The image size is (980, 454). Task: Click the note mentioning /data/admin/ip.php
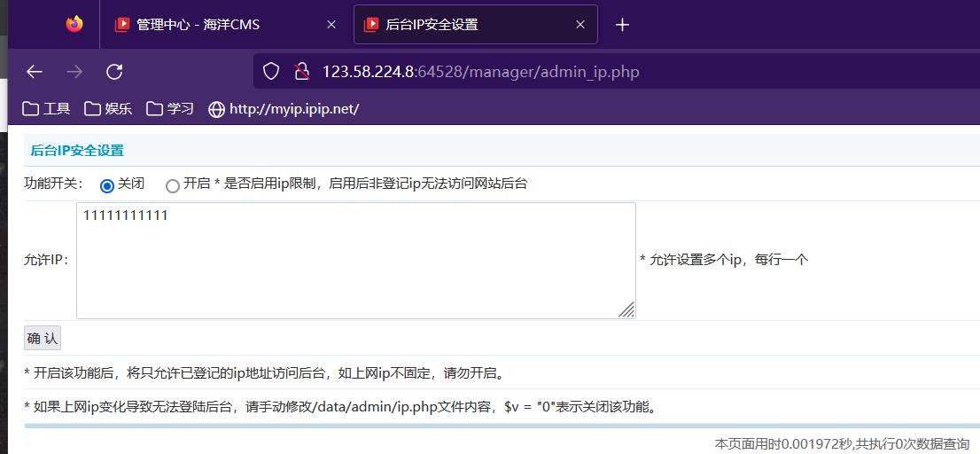341,407
